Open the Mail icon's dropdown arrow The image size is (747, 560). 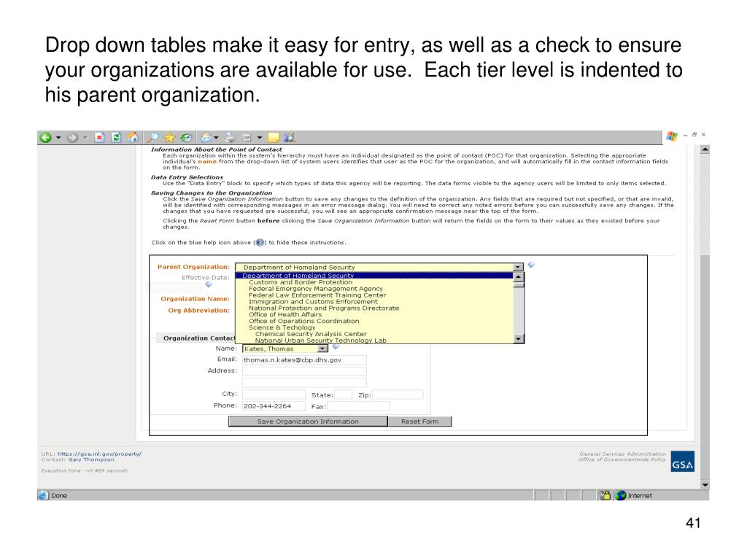[x=216, y=138]
